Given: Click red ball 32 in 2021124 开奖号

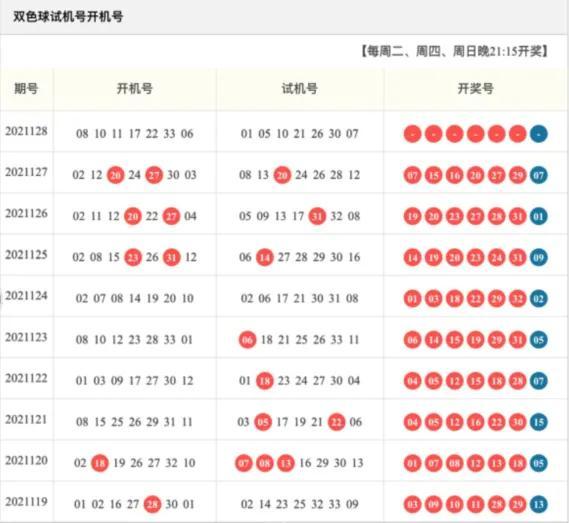Looking at the screenshot, I should coord(518,299).
